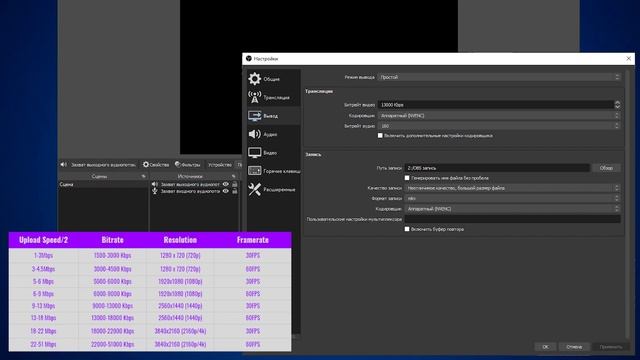The image size is (640, 360).
Task: Open the Формат записи dropdown showing mkv
Action: click(x=513, y=198)
